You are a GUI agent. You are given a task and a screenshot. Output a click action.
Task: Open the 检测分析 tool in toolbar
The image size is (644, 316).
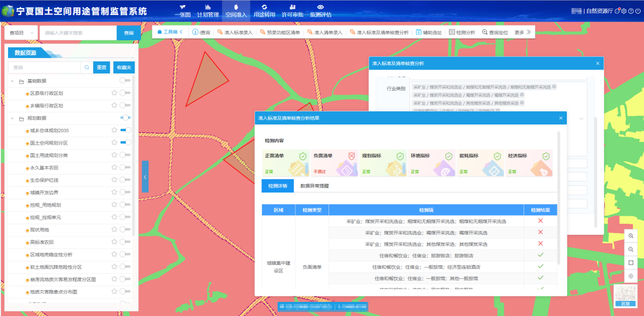(x=462, y=32)
